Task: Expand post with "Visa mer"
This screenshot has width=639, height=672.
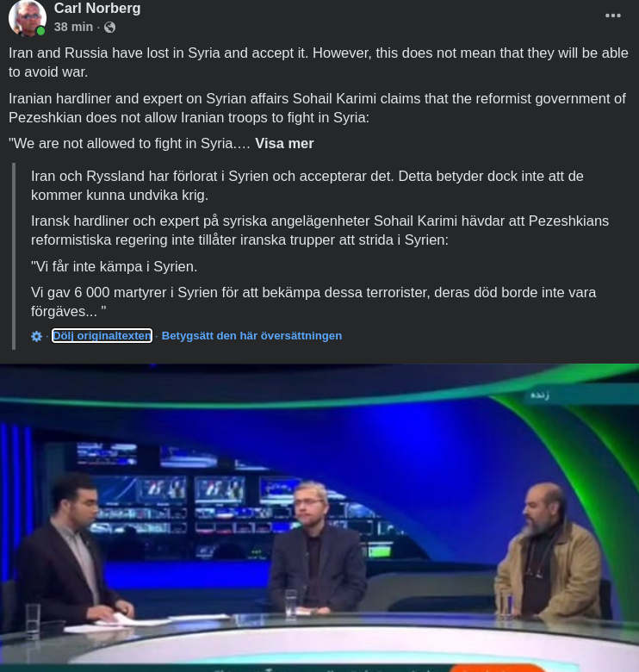Action: tap(284, 143)
